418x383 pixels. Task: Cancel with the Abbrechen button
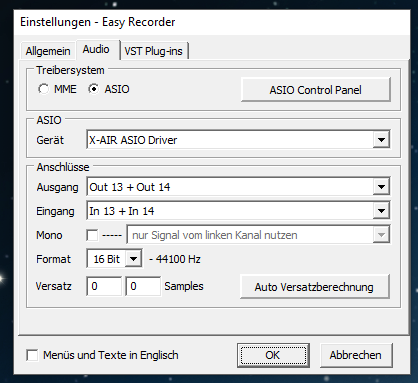[356, 355]
